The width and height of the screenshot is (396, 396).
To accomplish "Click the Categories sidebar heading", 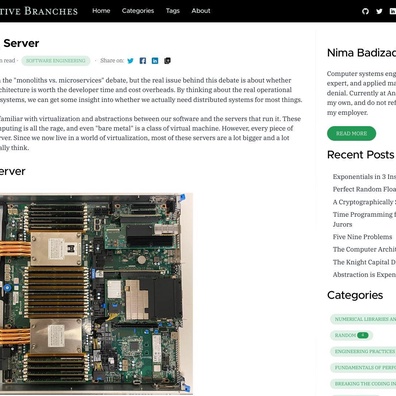I will (355, 295).
